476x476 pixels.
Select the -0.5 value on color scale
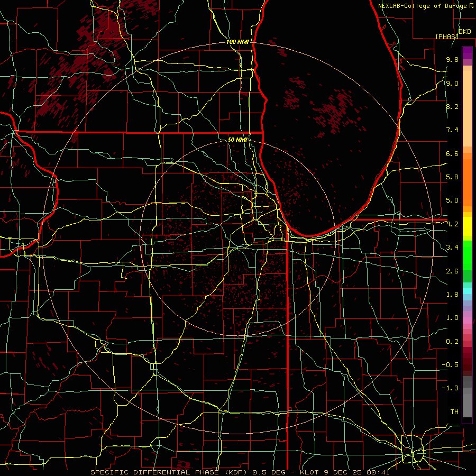click(x=450, y=365)
